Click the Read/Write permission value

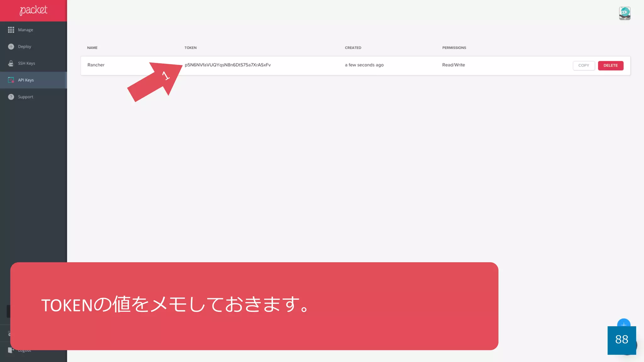pos(453,65)
